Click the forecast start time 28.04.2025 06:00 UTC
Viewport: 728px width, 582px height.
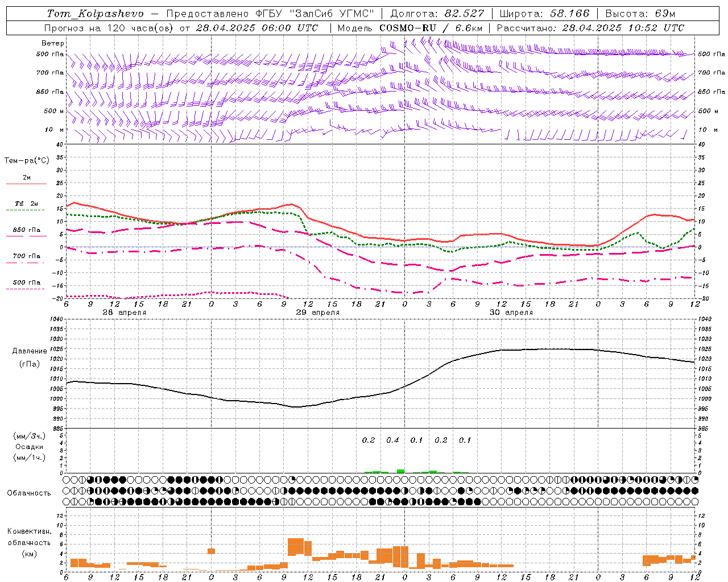coord(257,28)
